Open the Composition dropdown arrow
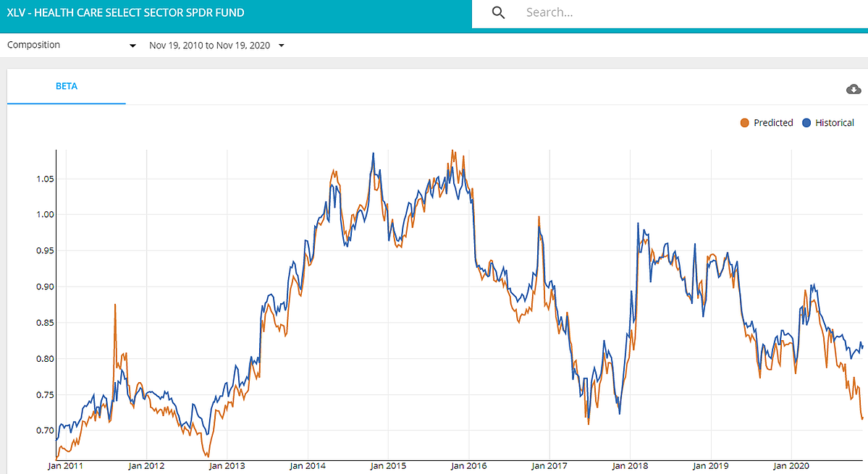The image size is (868, 474). (x=132, y=46)
